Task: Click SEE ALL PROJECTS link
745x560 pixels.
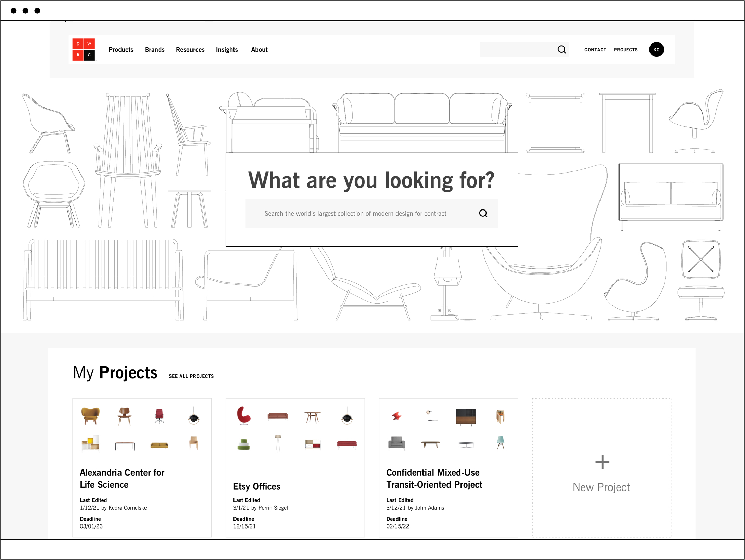Action: (x=191, y=376)
